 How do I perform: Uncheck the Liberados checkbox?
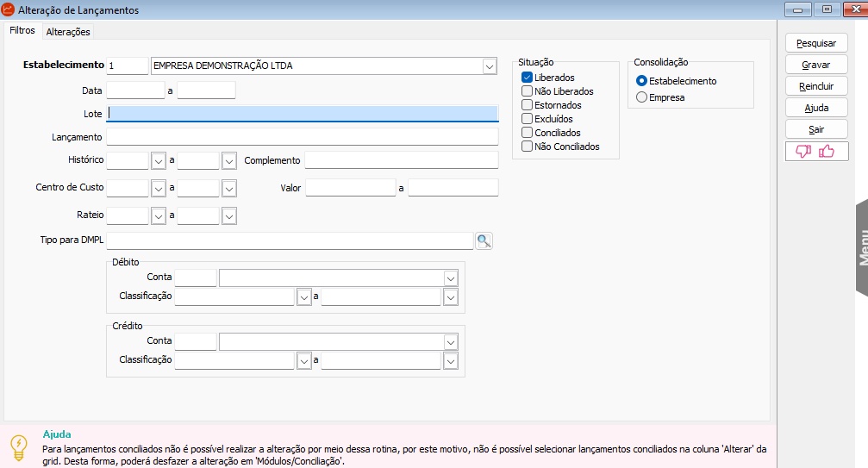pos(527,78)
